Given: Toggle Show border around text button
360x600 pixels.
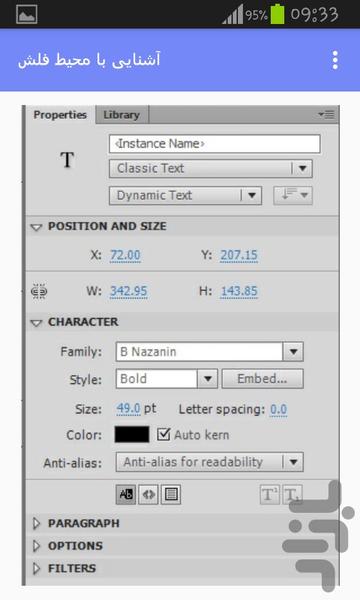Looking at the screenshot, I should coord(171,494).
